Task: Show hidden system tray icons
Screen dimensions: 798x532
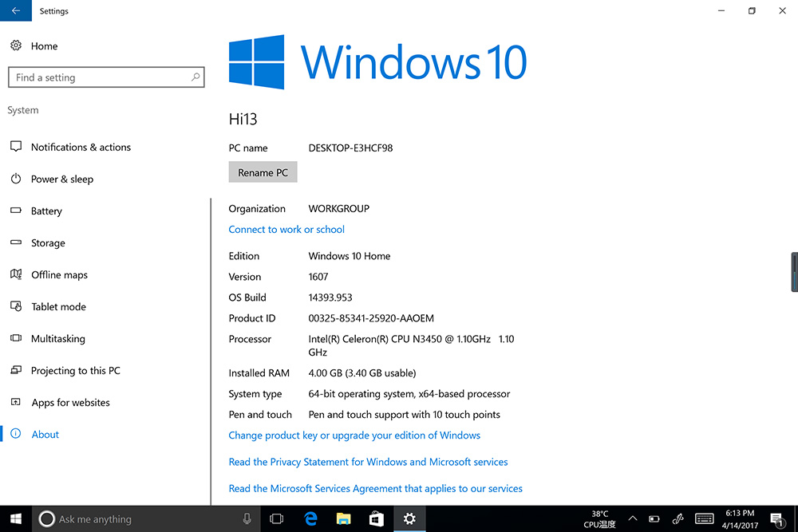Action: pos(633,518)
